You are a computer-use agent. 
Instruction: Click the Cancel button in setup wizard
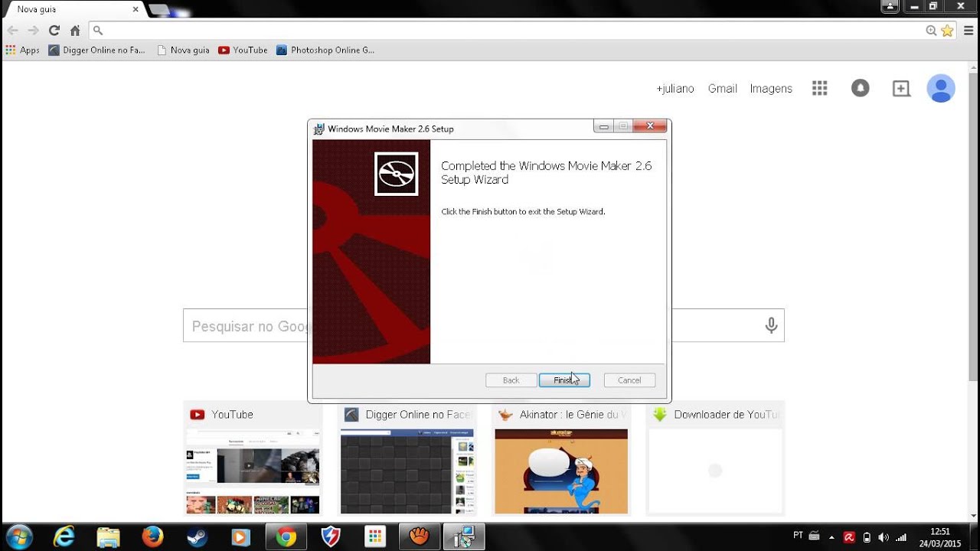coord(629,380)
